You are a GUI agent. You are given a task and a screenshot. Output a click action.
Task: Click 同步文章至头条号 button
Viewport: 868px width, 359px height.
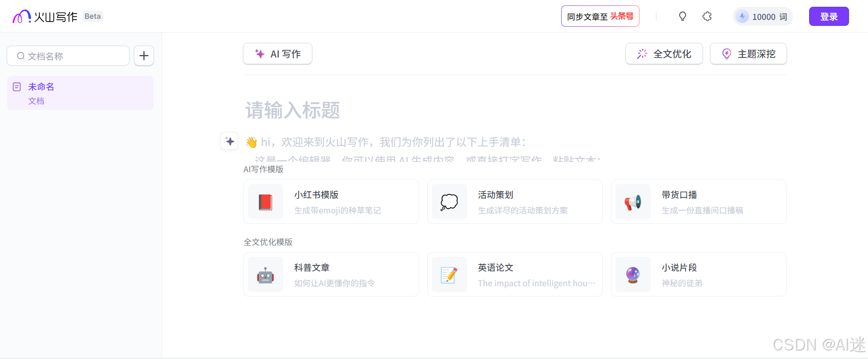coord(600,16)
